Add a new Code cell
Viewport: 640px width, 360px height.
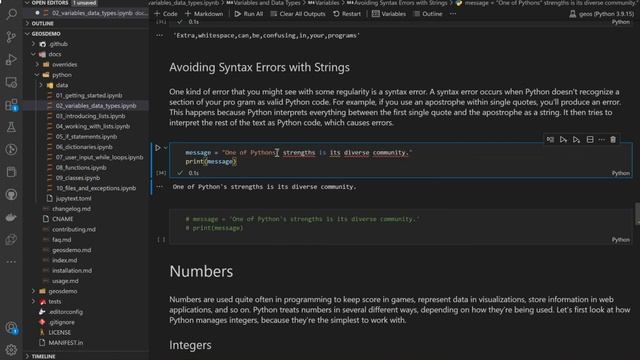(x=166, y=14)
